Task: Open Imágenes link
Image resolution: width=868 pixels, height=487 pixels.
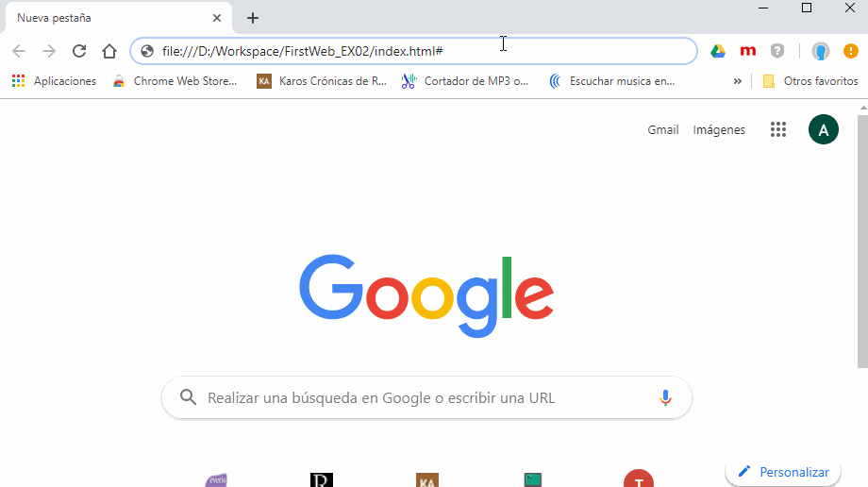Action: click(x=719, y=129)
